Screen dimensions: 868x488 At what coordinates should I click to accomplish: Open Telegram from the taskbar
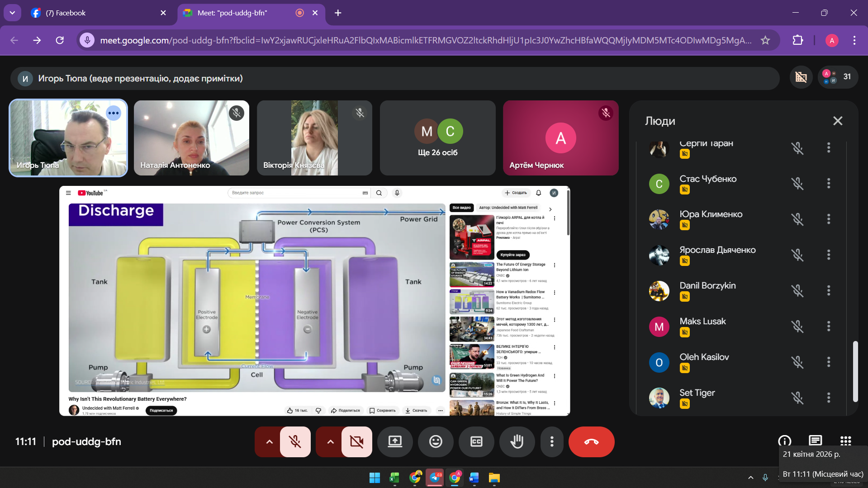click(435, 478)
